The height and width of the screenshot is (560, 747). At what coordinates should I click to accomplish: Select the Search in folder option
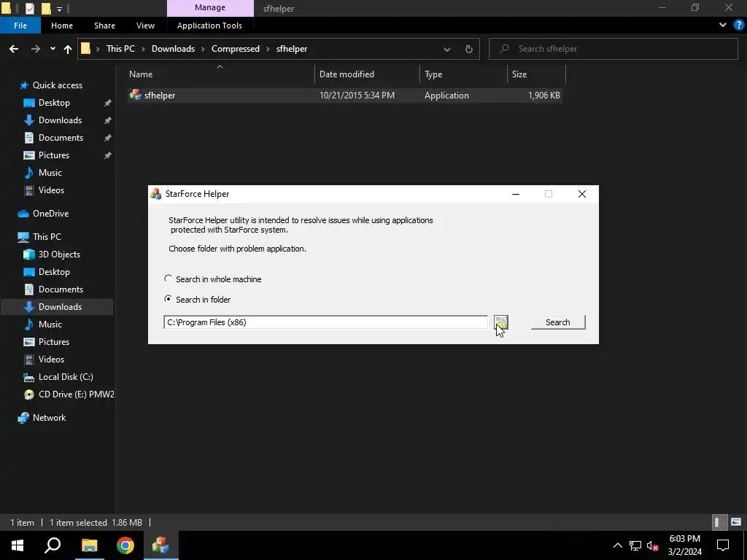(198, 300)
